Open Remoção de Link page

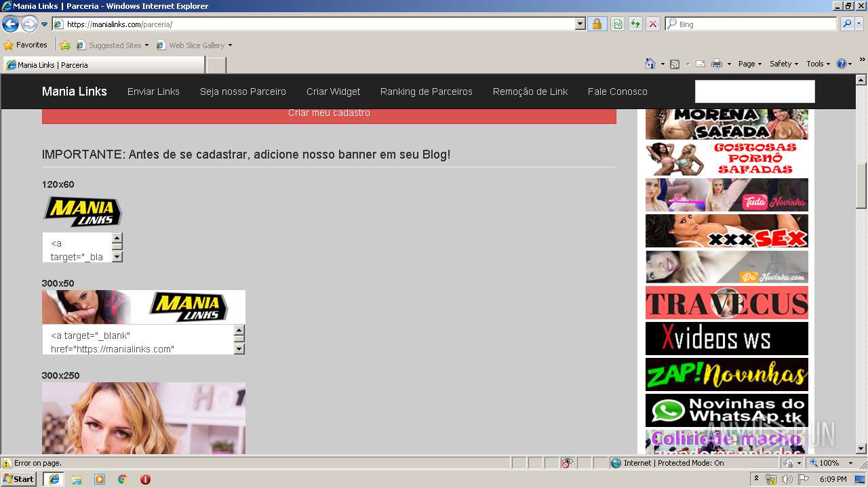pyautogui.click(x=530, y=91)
